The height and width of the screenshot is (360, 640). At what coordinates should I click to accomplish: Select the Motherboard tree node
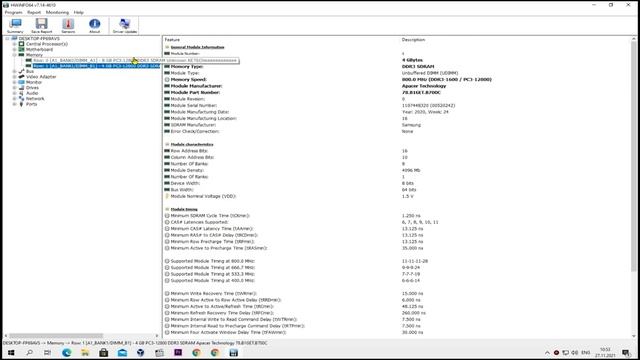(x=39, y=49)
